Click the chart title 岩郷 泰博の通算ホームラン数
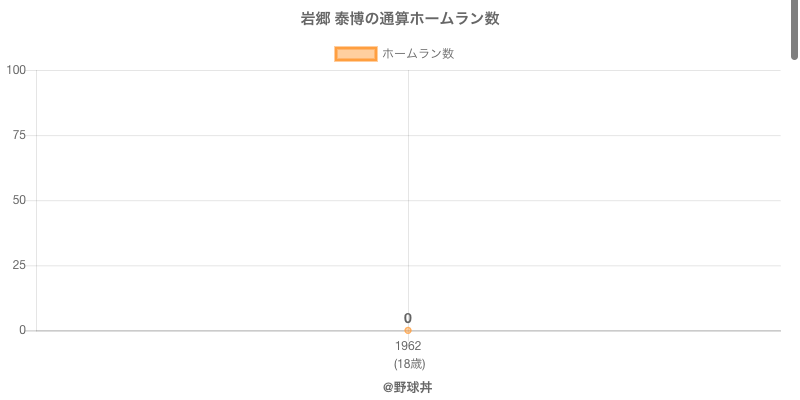Image resolution: width=800 pixels, height=400 pixels. pos(400,19)
